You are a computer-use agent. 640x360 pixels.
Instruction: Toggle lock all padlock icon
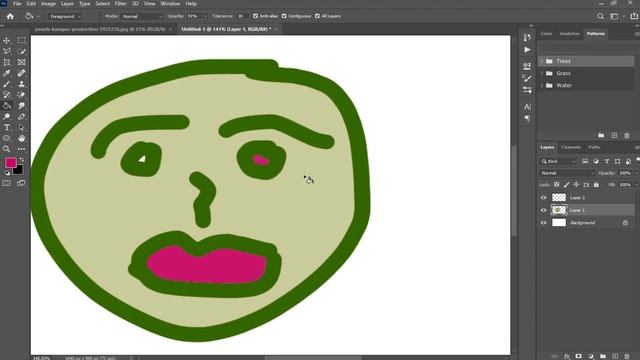[x=596, y=185]
